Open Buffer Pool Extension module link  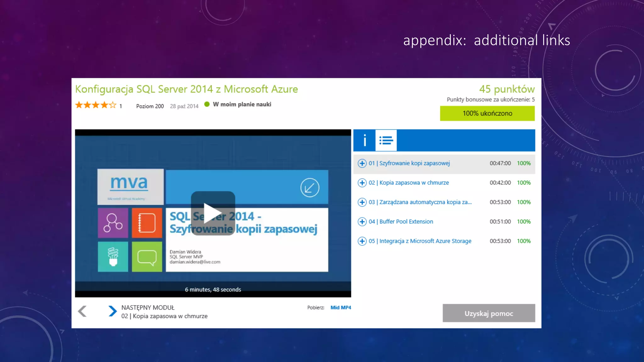406,222
